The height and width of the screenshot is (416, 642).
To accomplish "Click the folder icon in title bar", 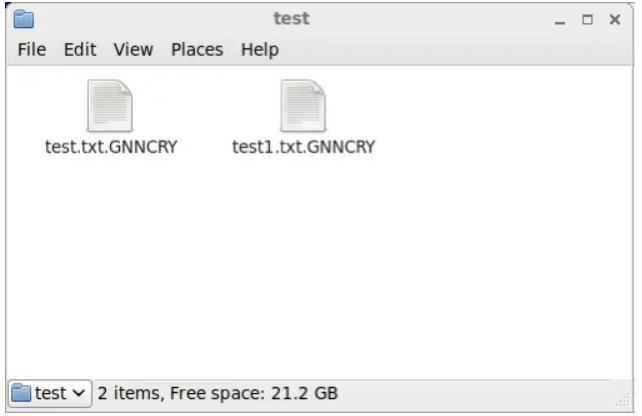I will (x=24, y=19).
